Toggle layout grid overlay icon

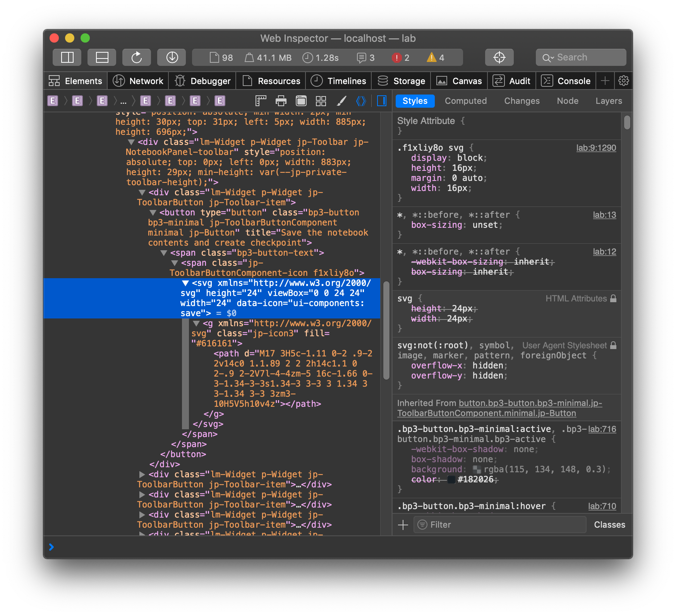321,101
